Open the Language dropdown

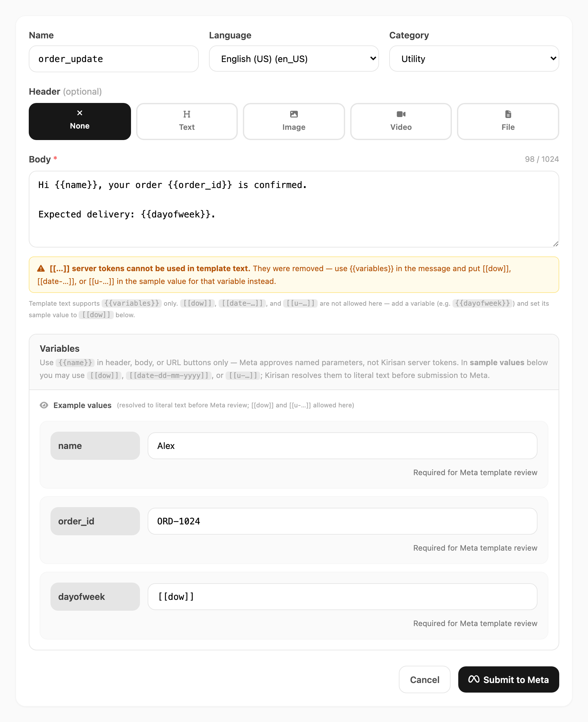pos(294,59)
